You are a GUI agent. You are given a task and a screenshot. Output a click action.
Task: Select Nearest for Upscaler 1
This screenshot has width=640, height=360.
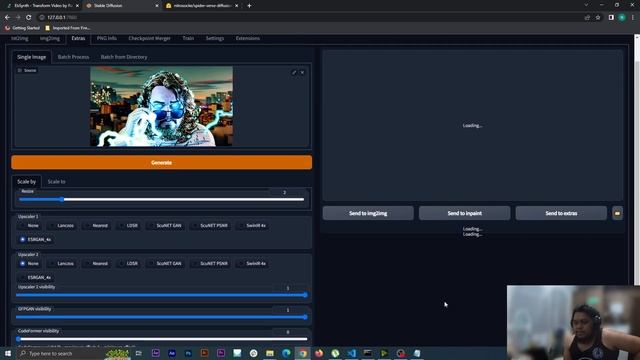[96, 225]
